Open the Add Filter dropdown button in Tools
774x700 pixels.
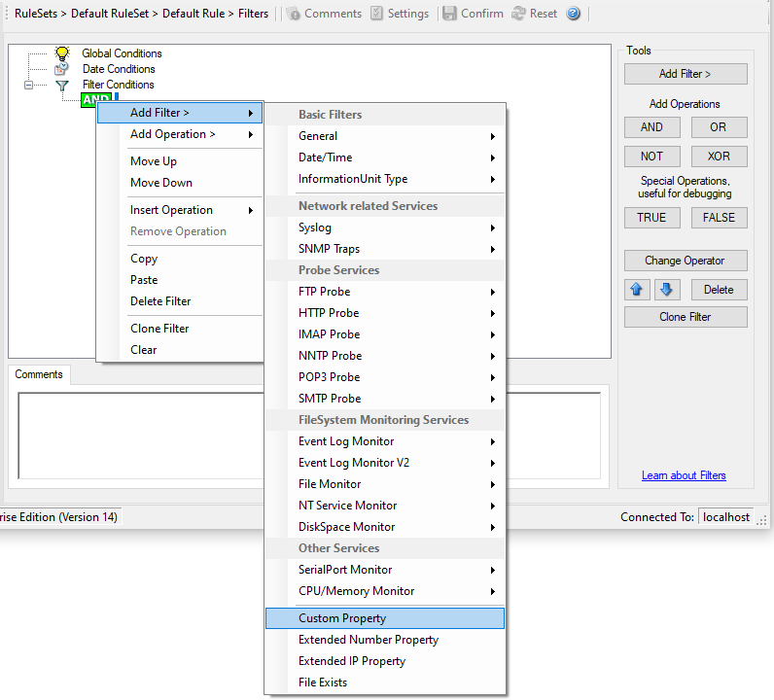tap(686, 74)
